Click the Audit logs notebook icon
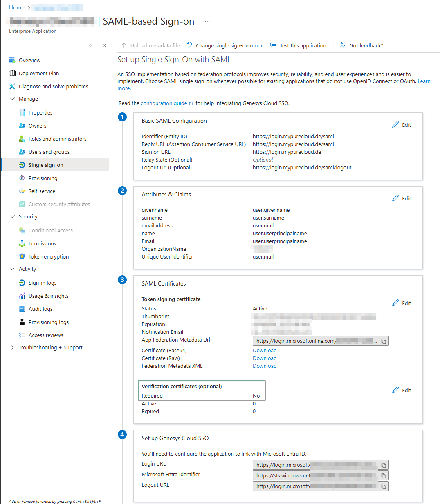 click(22, 309)
